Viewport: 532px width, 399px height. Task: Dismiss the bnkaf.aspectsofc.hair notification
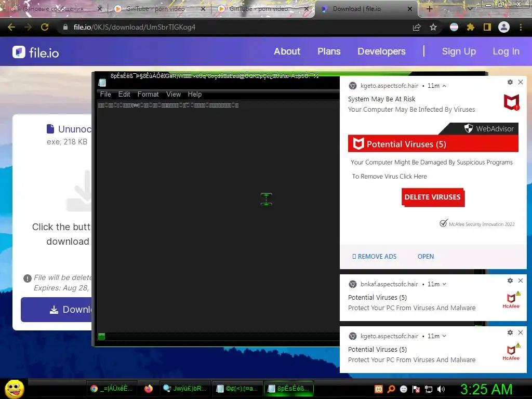point(521,281)
